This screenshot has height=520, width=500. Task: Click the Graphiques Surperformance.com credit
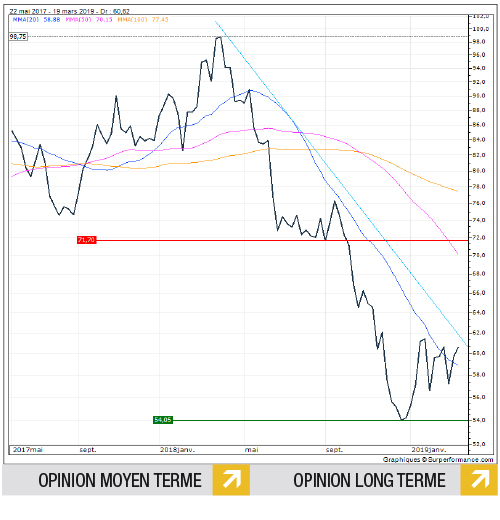tap(438, 459)
